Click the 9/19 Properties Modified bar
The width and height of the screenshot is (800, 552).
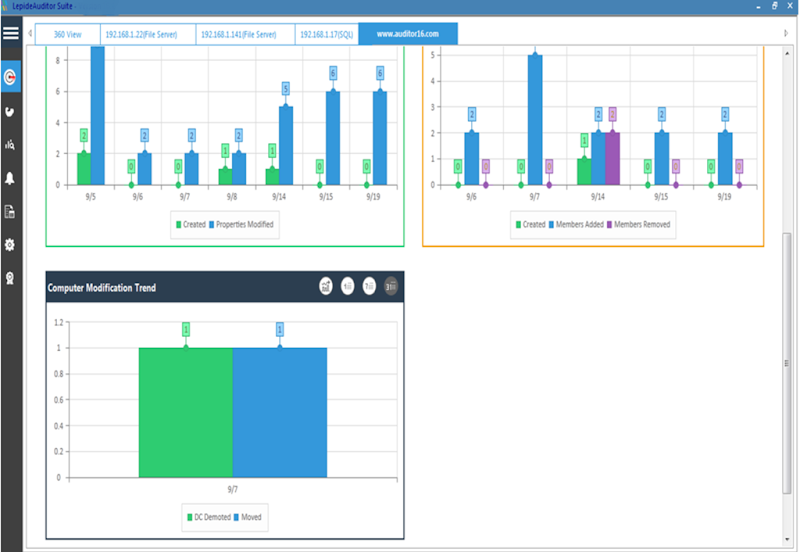pos(380,138)
